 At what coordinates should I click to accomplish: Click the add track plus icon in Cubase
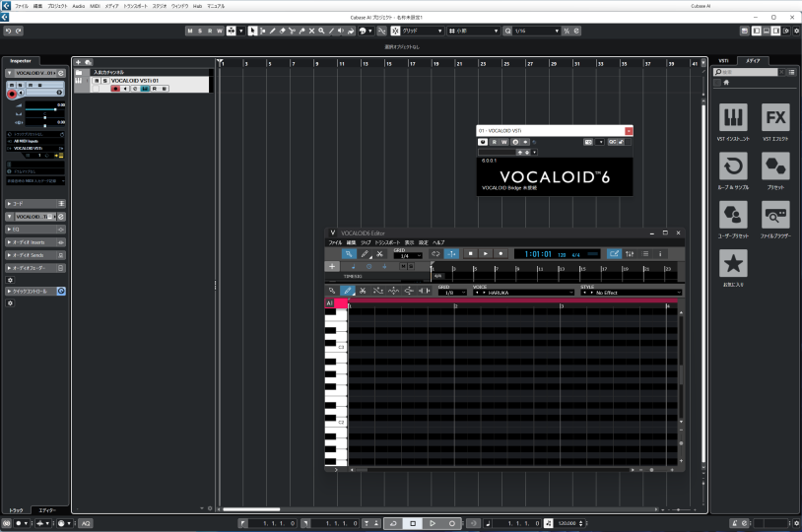coord(78,62)
